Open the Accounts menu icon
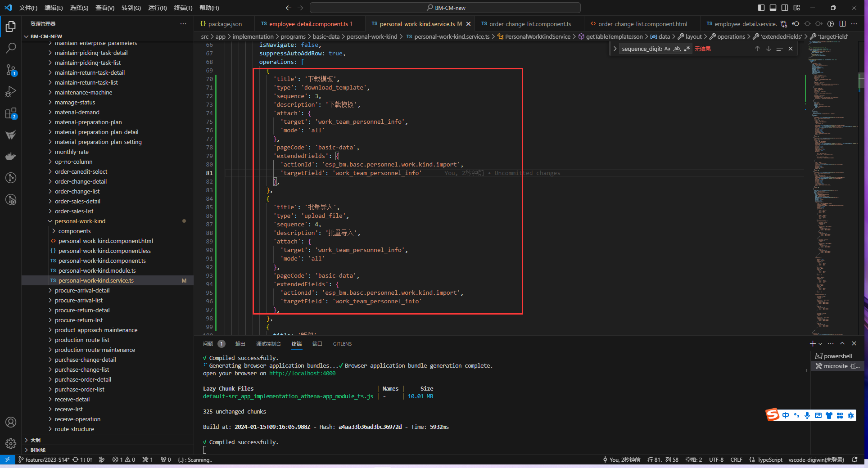 point(11,422)
